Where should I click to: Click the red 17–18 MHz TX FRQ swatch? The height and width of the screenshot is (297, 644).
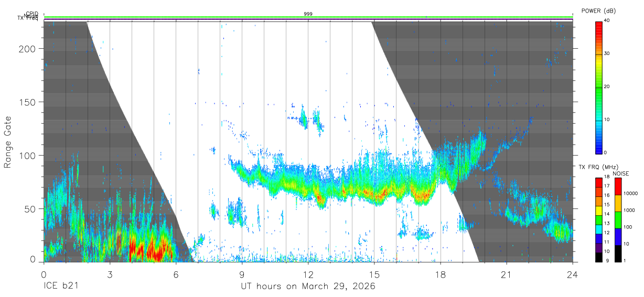pos(599,182)
